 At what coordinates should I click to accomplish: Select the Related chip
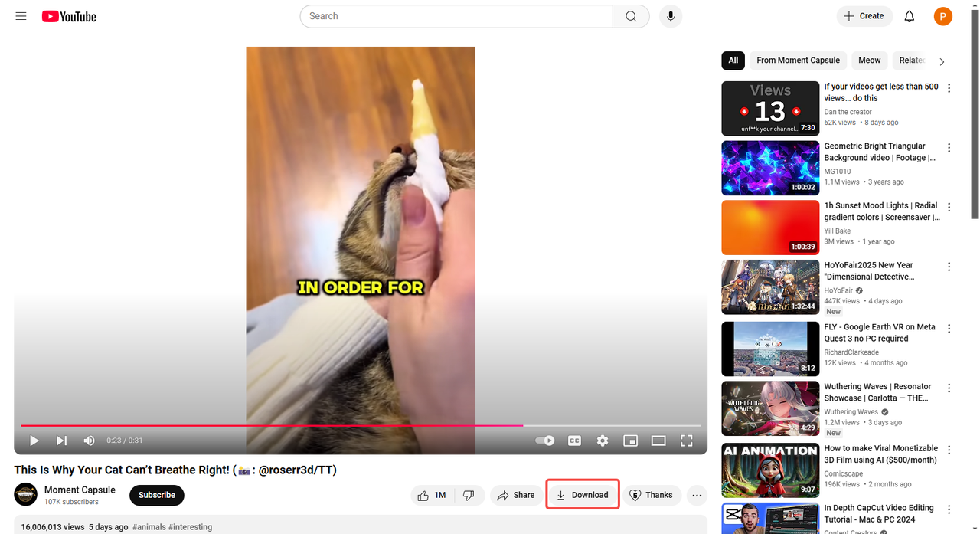coord(910,61)
